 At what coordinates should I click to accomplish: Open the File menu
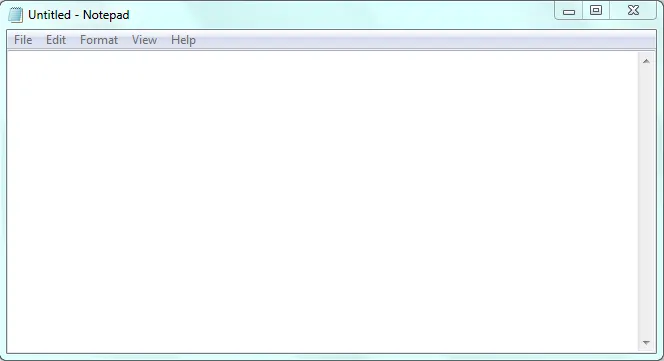[x=23, y=40]
